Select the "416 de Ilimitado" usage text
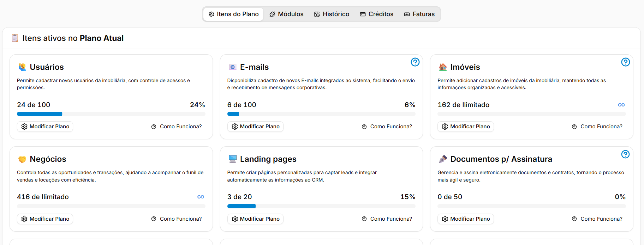Image resolution: width=644 pixels, height=245 pixels. [43, 197]
